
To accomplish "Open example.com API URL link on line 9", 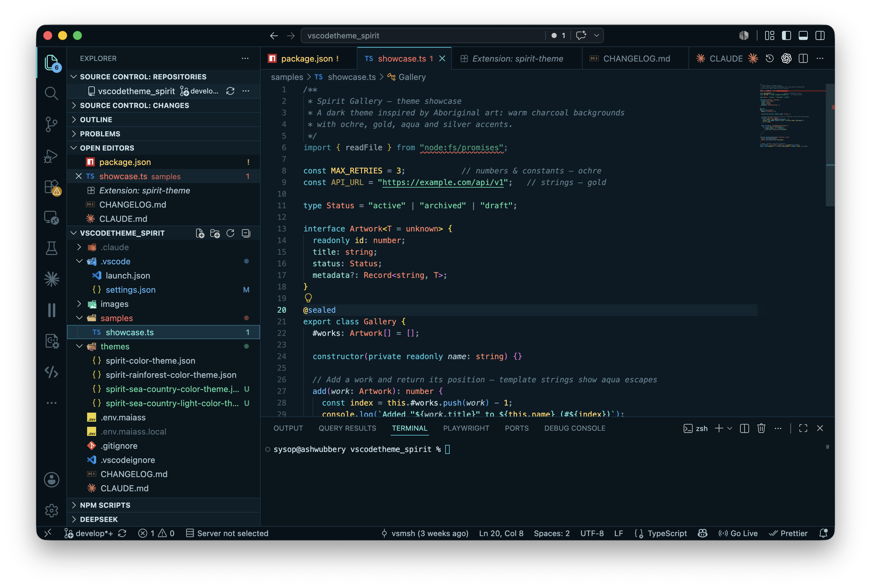I will click(443, 182).
